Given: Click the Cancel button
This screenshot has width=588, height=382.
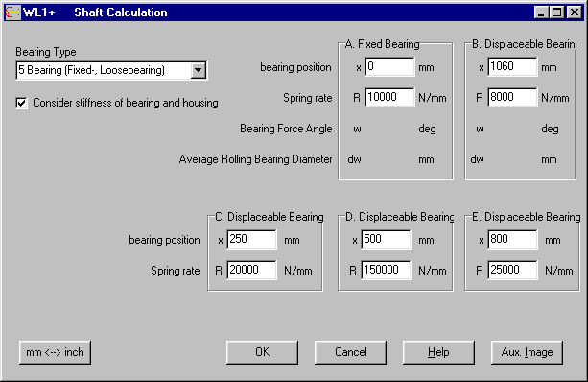Looking at the screenshot, I should 351,352.
